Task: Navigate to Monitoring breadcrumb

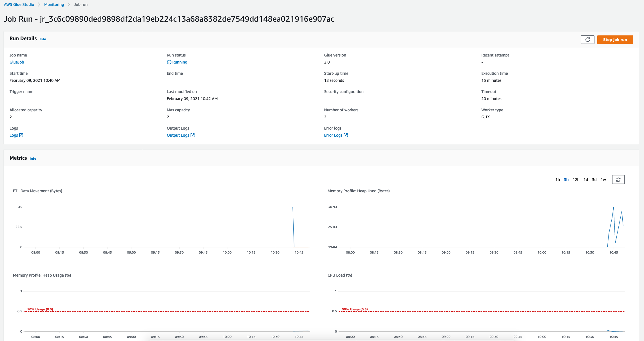Action: point(54,4)
